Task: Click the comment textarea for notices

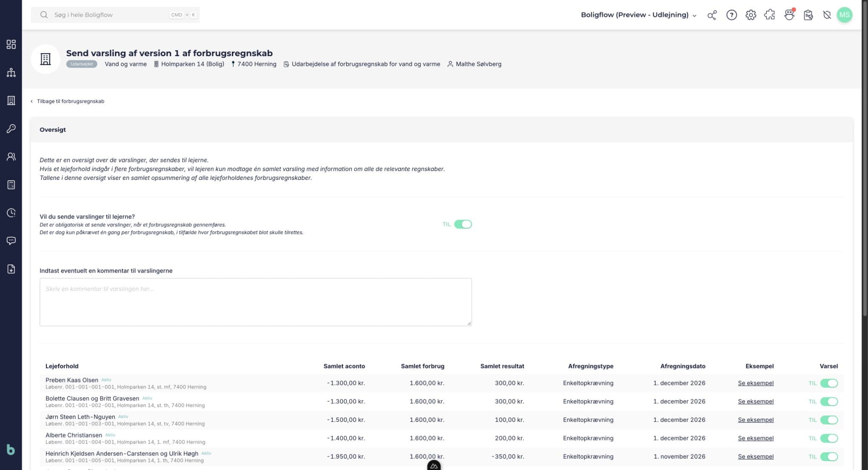Action: tap(256, 302)
